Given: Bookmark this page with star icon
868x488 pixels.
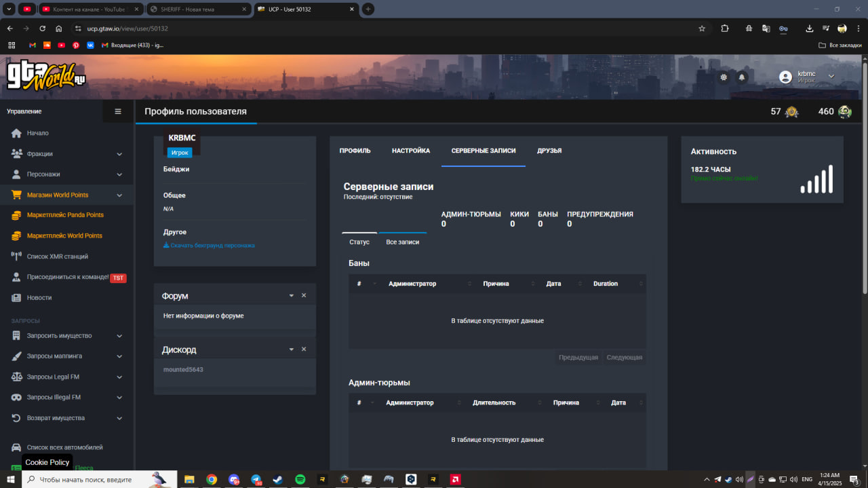Looking at the screenshot, I should tap(702, 29).
